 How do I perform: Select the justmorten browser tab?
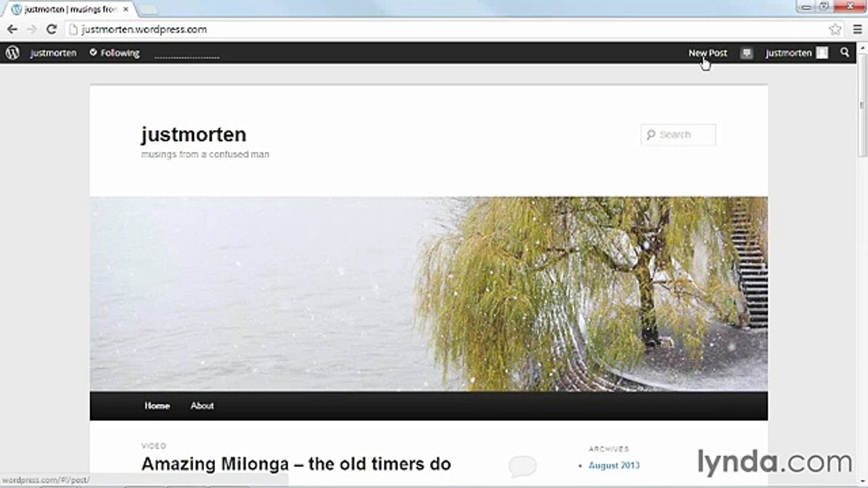click(70, 9)
